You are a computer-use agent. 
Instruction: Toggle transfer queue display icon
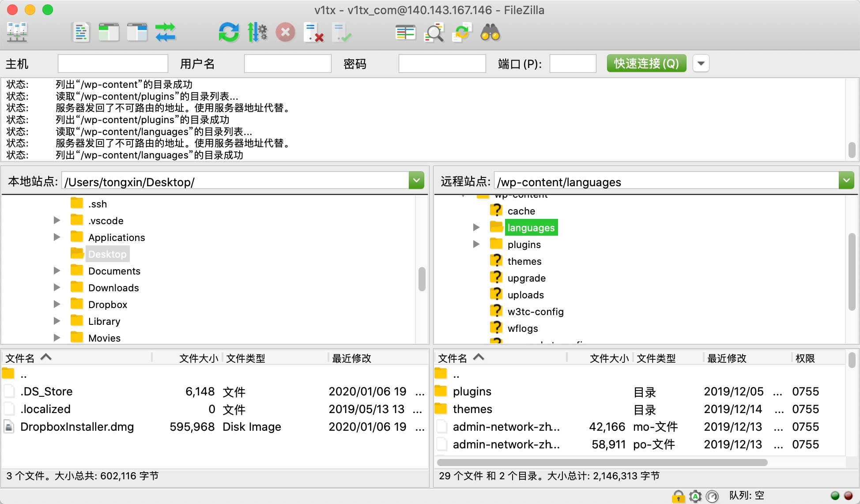(166, 33)
